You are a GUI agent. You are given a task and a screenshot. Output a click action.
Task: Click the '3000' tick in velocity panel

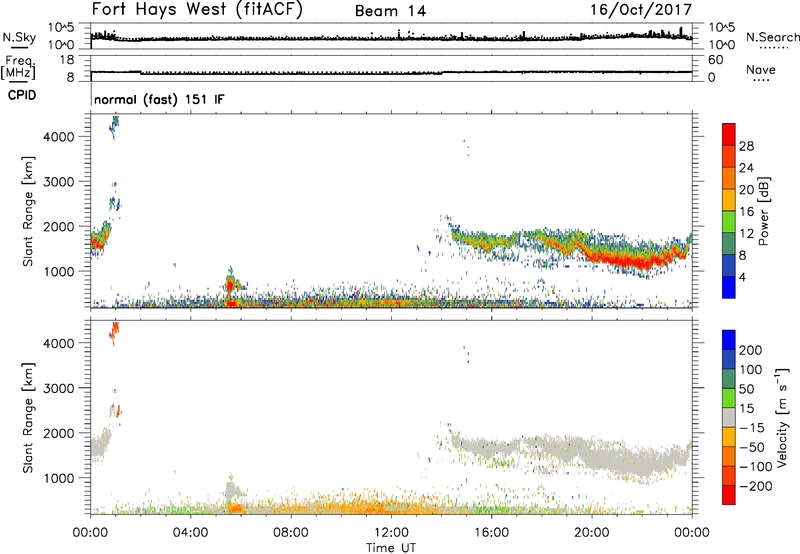pos(58,388)
